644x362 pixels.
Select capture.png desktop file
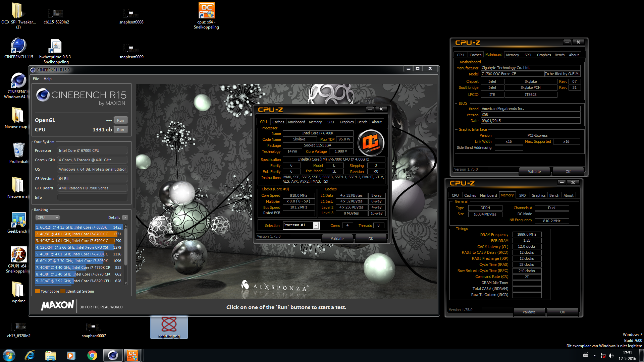click(x=169, y=327)
